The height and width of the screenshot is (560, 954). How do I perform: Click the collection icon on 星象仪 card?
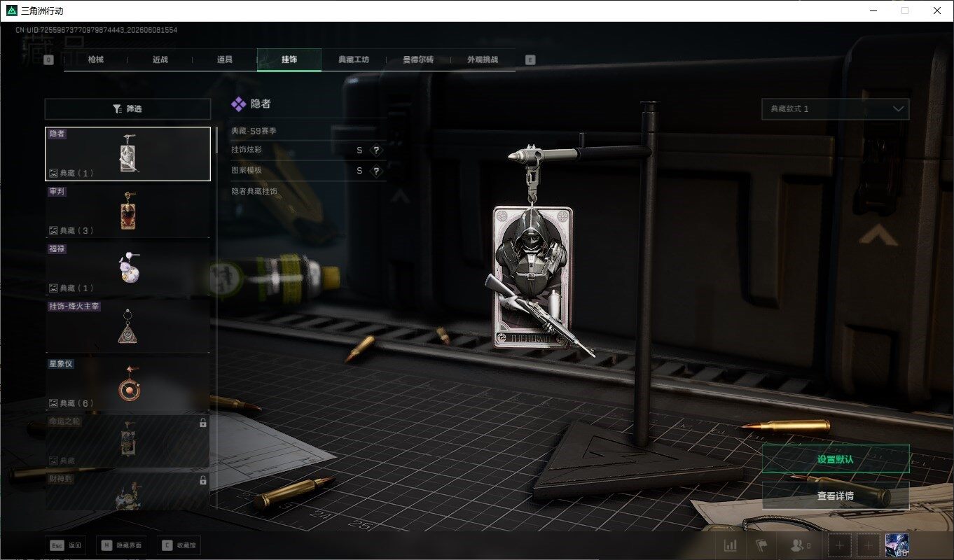click(x=53, y=403)
